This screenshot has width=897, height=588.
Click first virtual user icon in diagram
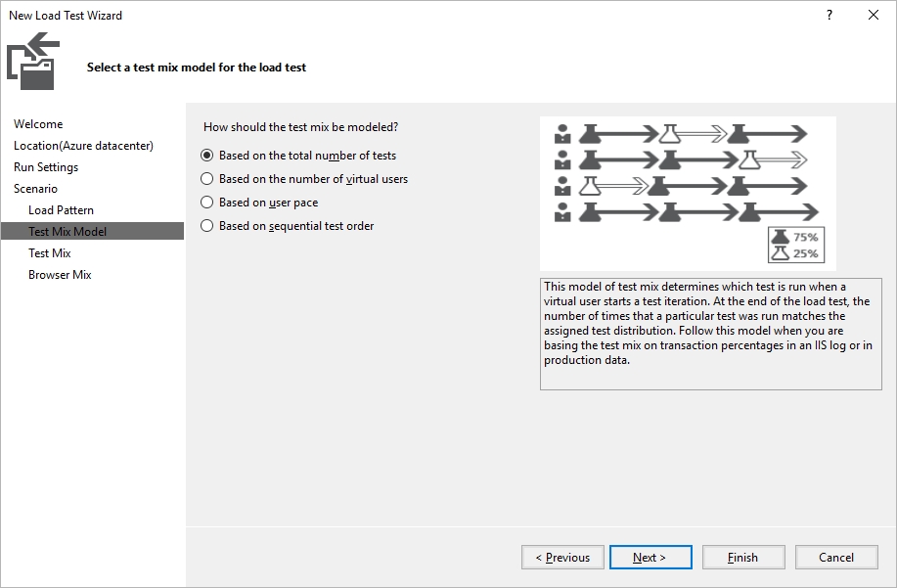[x=562, y=134]
